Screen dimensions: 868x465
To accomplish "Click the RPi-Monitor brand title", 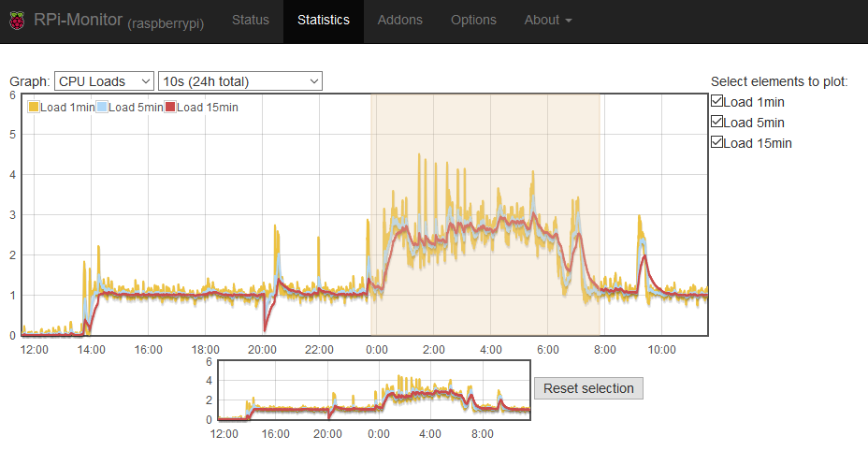I will click(x=78, y=20).
